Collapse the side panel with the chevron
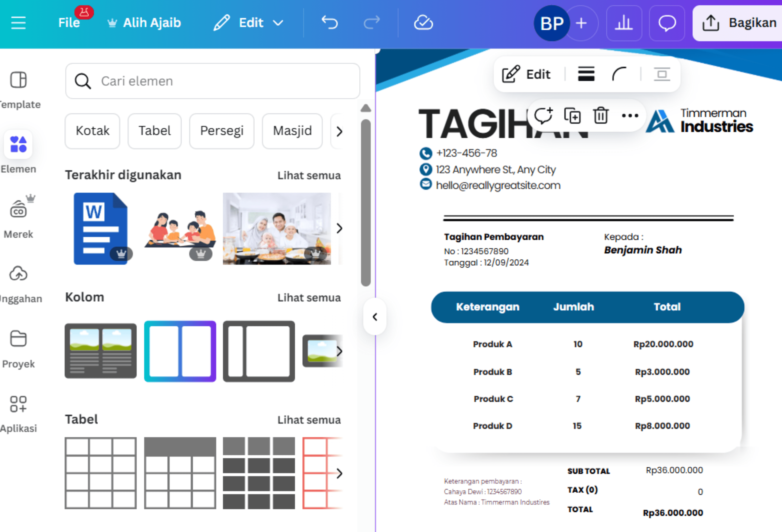This screenshot has height=532, width=782. pyautogui.click(x=375, y=316)
